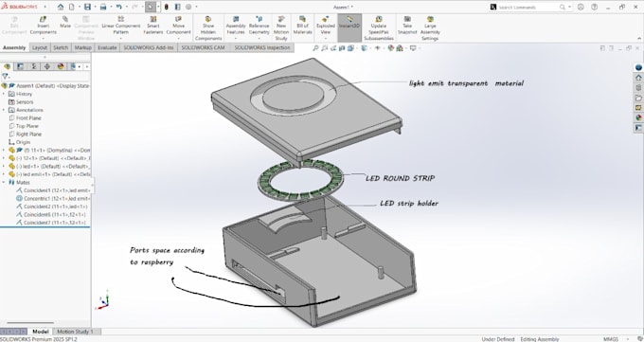644x342 pixels.
Task: Expand the (-) led emit<1> component node
Action: point(4,174)
